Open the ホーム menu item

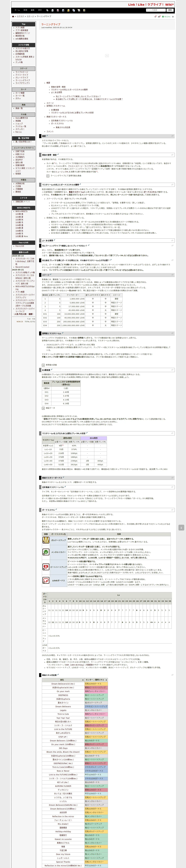tap(17, 10)
